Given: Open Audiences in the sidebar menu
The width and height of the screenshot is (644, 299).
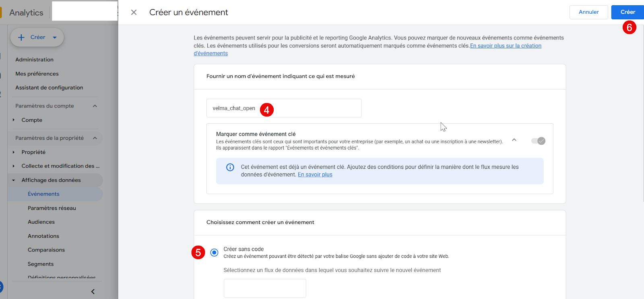Looking at the screenshot, I should [41, 222].
